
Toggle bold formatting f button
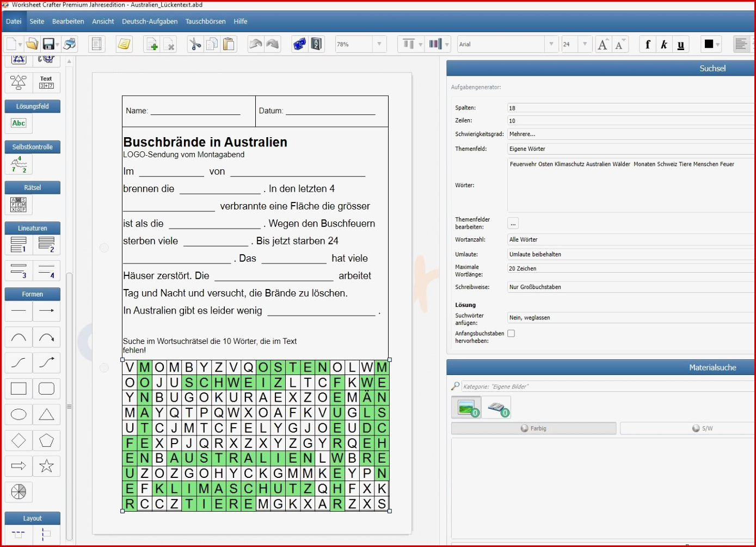[648, 45]
